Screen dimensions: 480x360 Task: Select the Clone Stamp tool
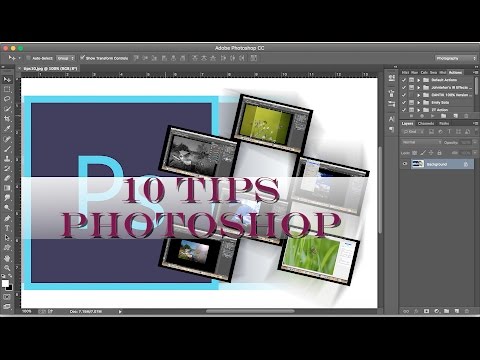pos(7,159)
